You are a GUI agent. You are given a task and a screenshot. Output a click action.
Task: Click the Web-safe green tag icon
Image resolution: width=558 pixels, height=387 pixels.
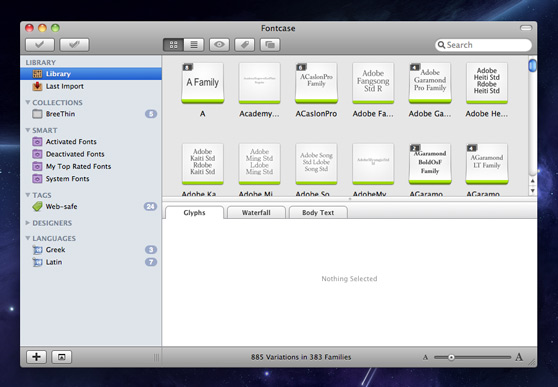(37, 206)
